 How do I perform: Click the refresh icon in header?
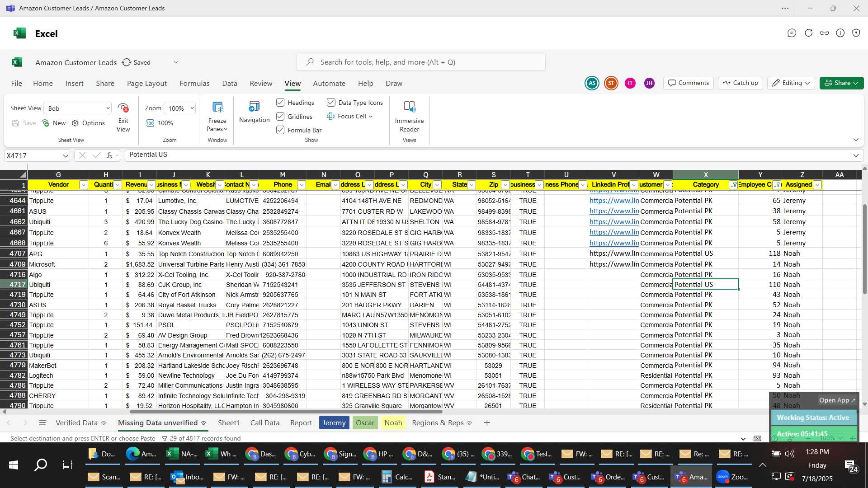(x=808, y=33)
